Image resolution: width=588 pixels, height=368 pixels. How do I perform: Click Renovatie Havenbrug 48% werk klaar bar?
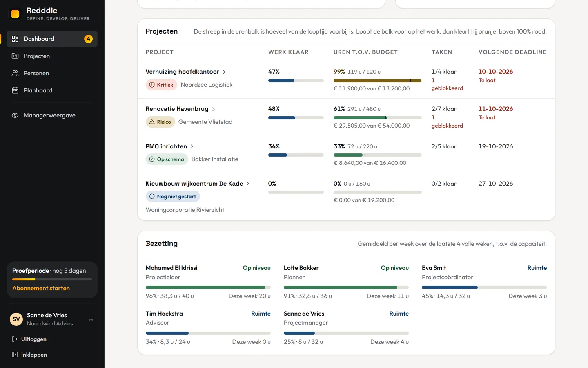click(296, 118)
